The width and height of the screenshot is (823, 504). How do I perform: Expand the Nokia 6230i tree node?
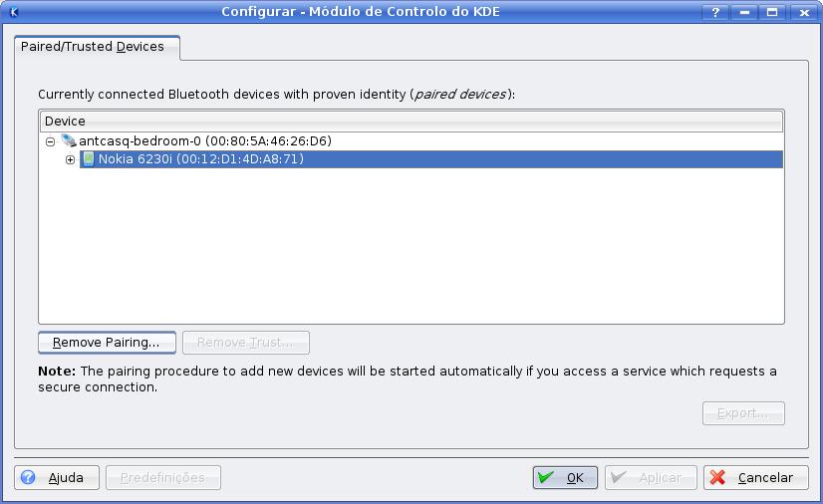coord(70,159)
